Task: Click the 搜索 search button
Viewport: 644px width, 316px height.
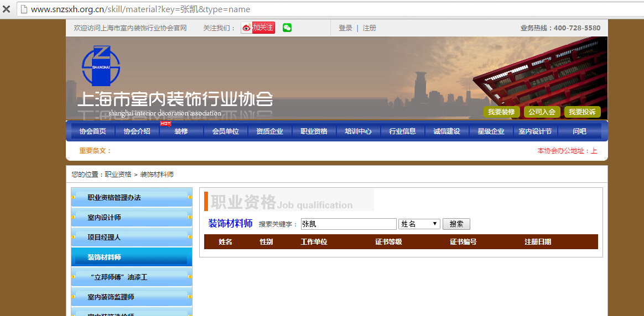Action: [x=456, y=224]
